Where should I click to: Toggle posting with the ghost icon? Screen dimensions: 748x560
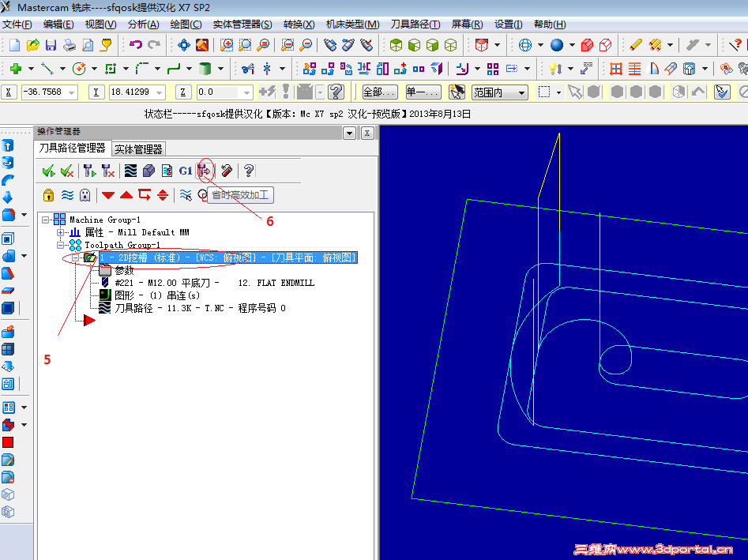85,195
